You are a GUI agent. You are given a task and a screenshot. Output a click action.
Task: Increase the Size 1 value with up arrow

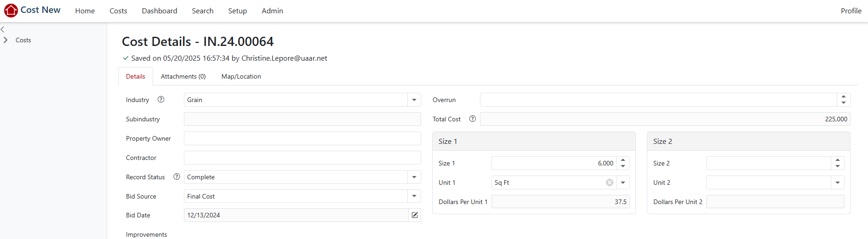623,160
